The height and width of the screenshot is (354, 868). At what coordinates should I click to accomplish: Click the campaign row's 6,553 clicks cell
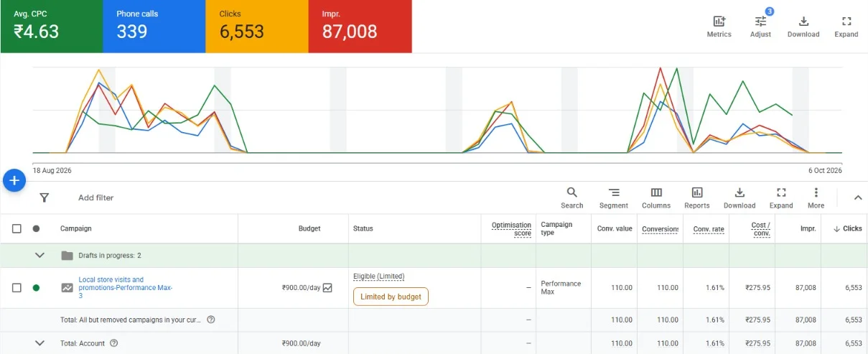click(x=852, y=288)
